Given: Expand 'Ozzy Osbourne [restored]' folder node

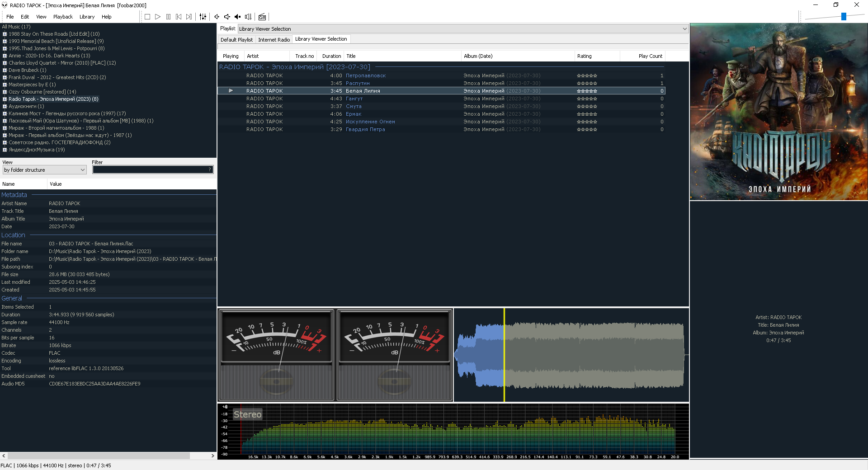Looking at the screenshot, I should pyautogui.click(x=5, y=92).
